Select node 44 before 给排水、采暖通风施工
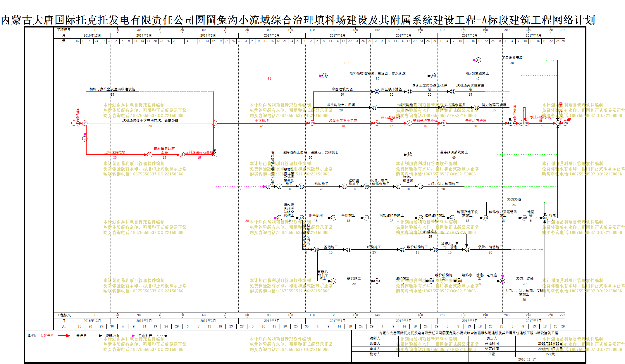This screenshot has height=364, width=625. coord(485,218)
